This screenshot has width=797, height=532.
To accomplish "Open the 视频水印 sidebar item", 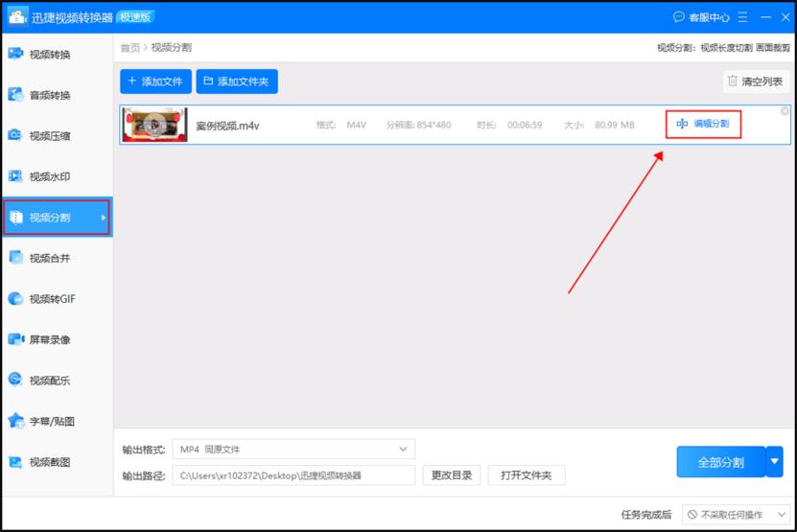I will (57, 176).
